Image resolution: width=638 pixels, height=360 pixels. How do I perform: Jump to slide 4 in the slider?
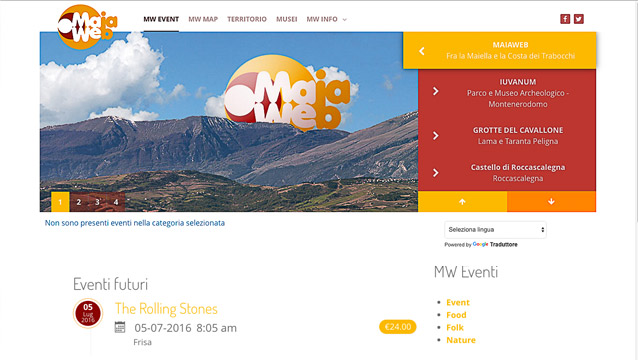click(116, 202)
